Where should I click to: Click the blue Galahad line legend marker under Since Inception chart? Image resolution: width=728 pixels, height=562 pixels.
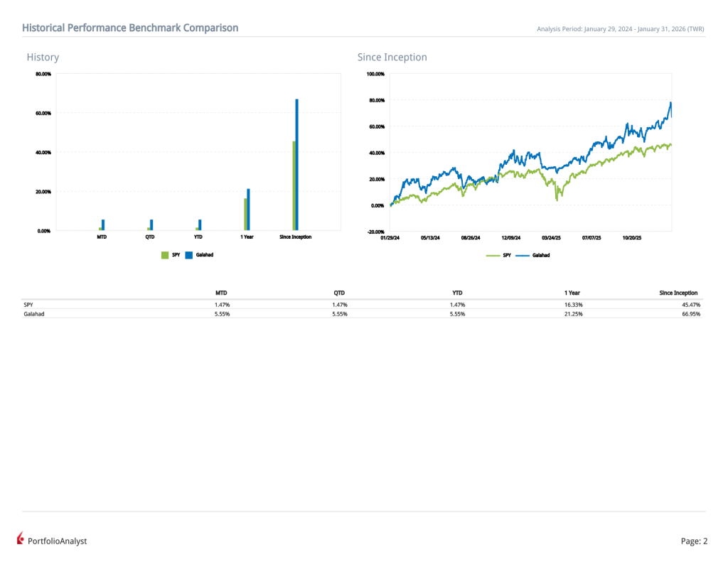(523, 255)
